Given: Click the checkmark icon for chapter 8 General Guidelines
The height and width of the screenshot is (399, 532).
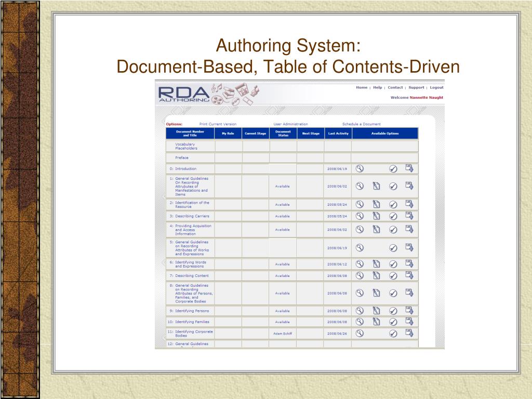Looking at the screenshot, I should [x=393, y=293].
